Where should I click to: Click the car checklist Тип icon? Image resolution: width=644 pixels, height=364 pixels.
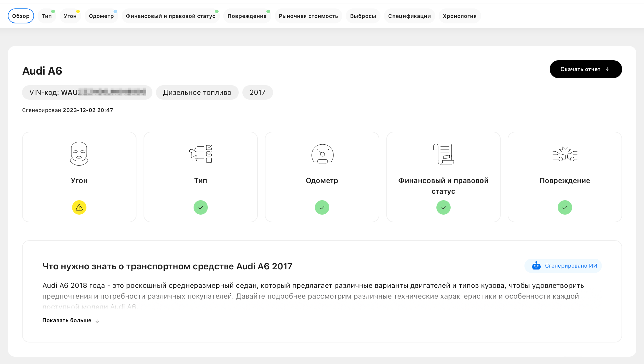(201, 154)
